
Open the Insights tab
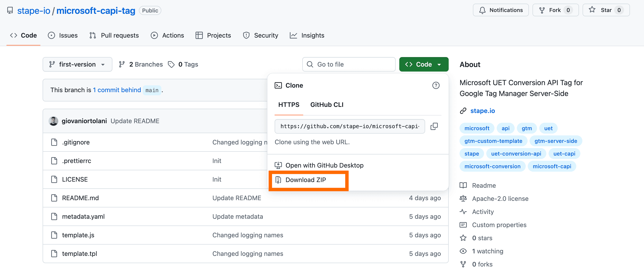tap(307, 36)
